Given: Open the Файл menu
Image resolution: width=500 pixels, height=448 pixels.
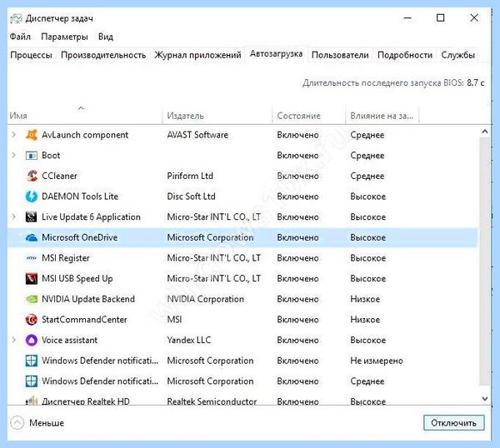Looking at the screenshot, I should click(x=20, y=37).
